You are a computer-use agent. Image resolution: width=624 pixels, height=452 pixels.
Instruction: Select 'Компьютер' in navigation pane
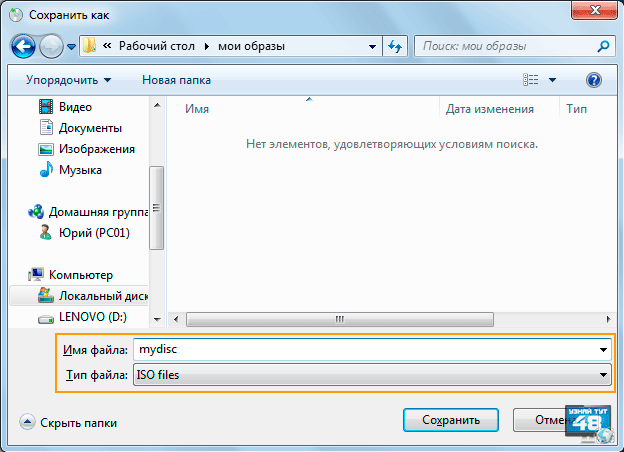(81, 275)
